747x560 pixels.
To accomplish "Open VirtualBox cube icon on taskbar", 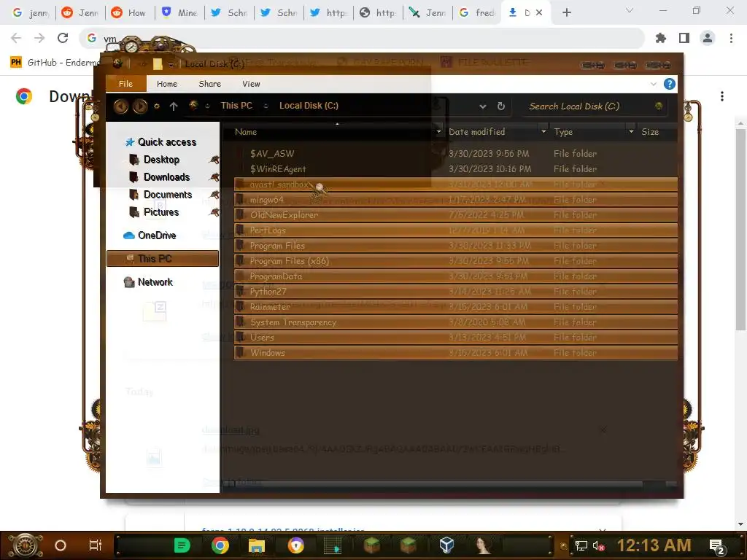I will (446, 545).
